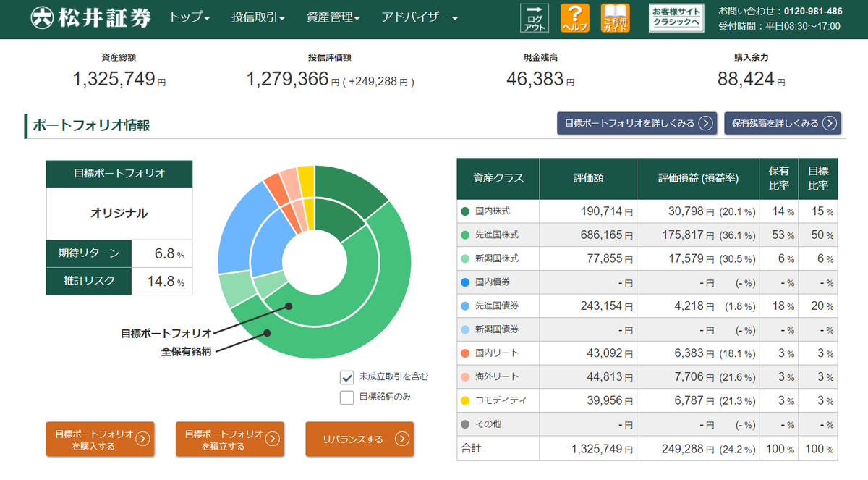This screenshot has height=480, width=868.
Task: Click the ログアウト logout icon
Action: pyautogui.click(x=534, y=18)
